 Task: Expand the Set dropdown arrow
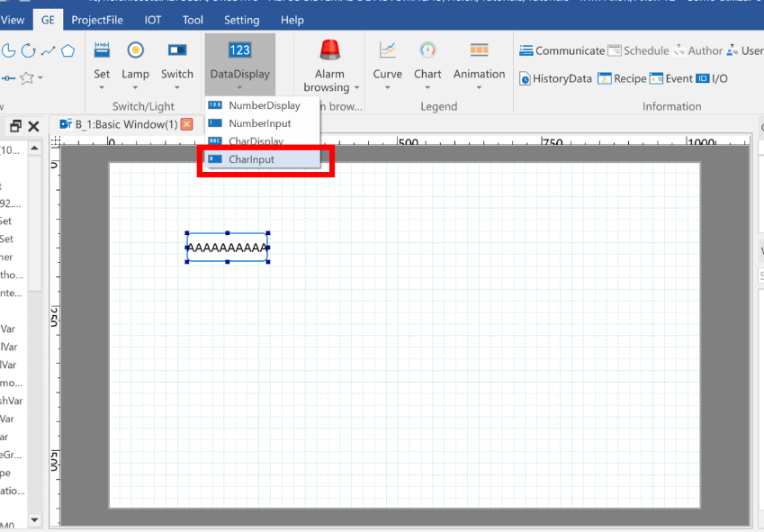[x=102, y=87]
